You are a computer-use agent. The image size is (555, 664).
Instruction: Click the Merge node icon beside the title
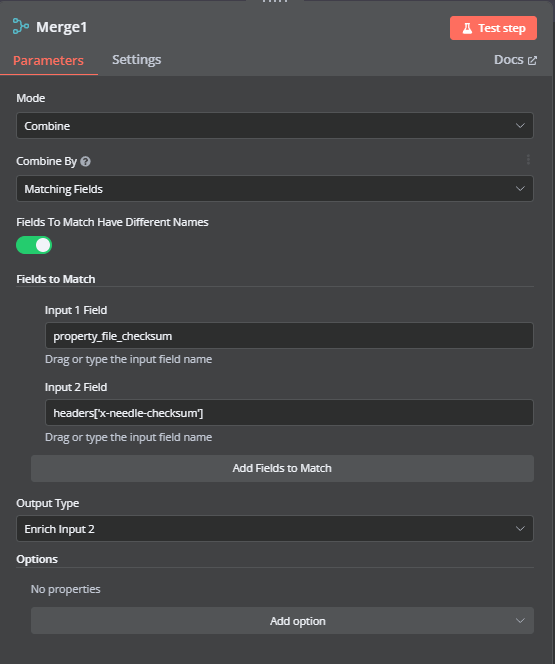pos(20,26)
